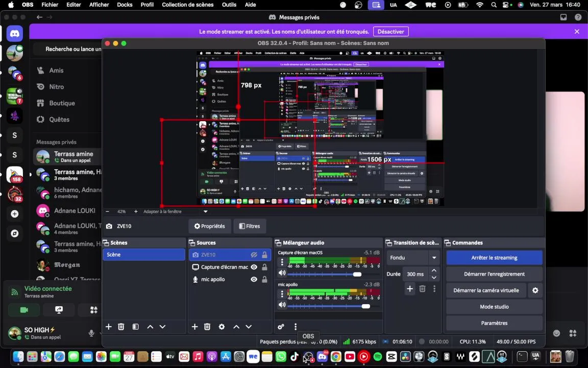The height and width of the screenshot is (368, 588).
Task: Open the Scènes dock float icon
Action: tap(106, 243)
